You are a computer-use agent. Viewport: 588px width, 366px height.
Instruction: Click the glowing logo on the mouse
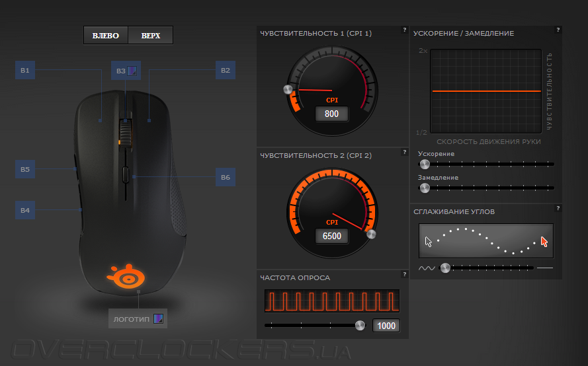pos(126,276)
